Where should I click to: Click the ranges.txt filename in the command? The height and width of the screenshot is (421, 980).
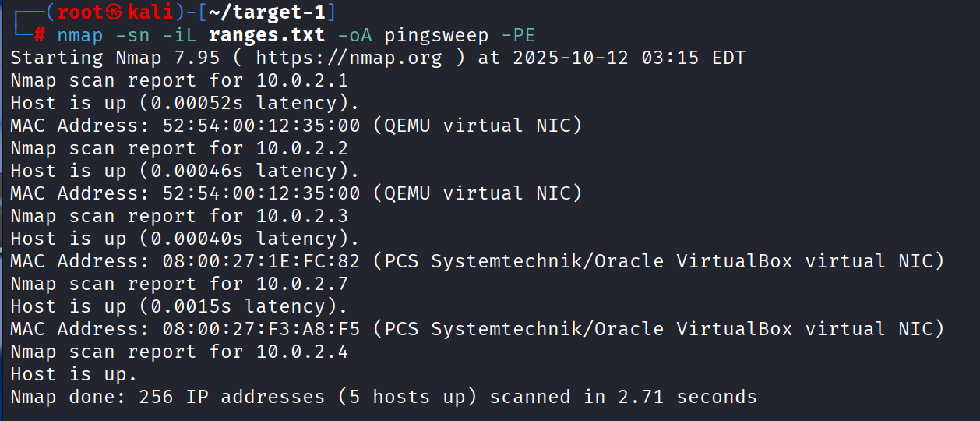(x=266, y=35)
